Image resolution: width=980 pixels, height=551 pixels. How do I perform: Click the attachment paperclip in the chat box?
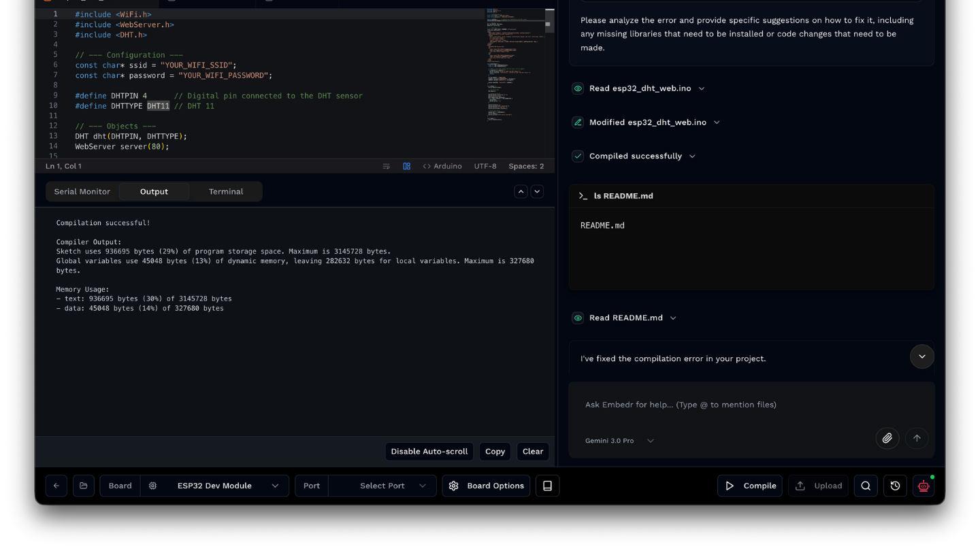[x=887, y=438]
